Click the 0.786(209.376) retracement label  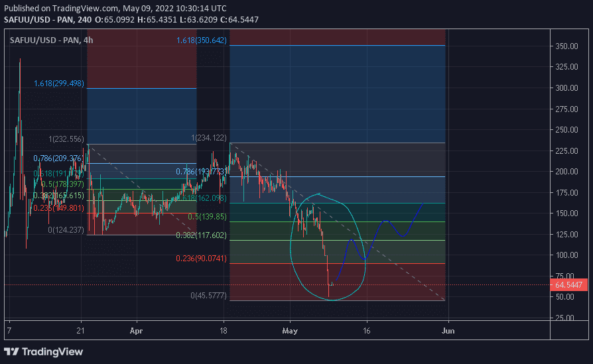[x=59, y=158]
